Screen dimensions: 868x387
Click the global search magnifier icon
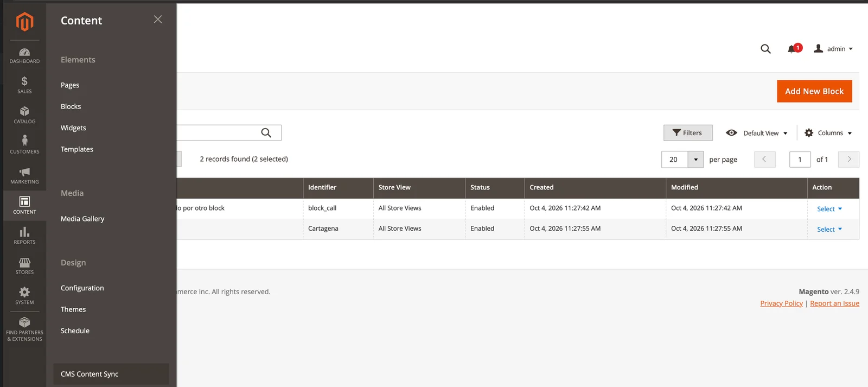(x=765, y=49)
